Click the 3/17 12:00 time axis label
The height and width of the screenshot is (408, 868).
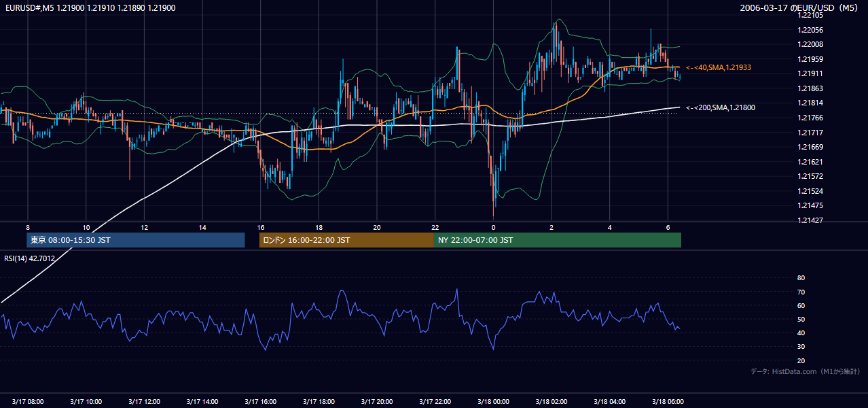click(144, 401)
